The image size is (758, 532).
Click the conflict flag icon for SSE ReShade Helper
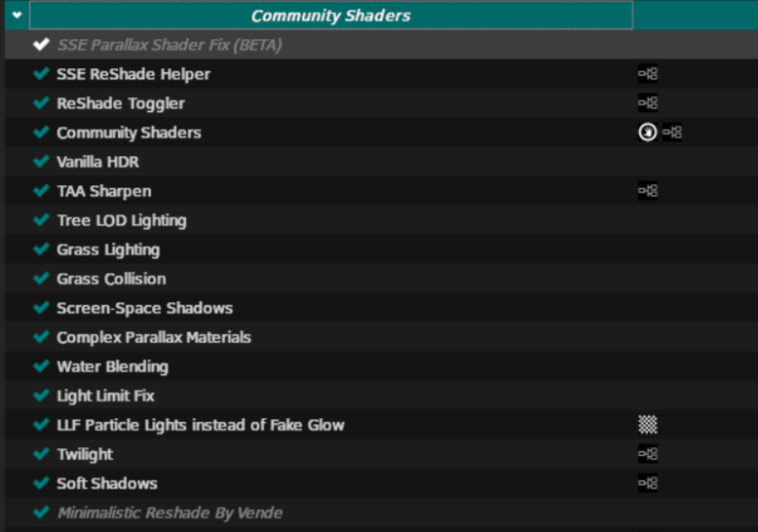(648, 74)
